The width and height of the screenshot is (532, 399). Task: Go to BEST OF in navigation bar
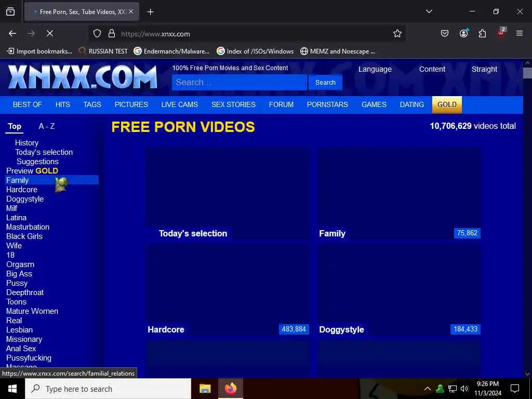27,104
